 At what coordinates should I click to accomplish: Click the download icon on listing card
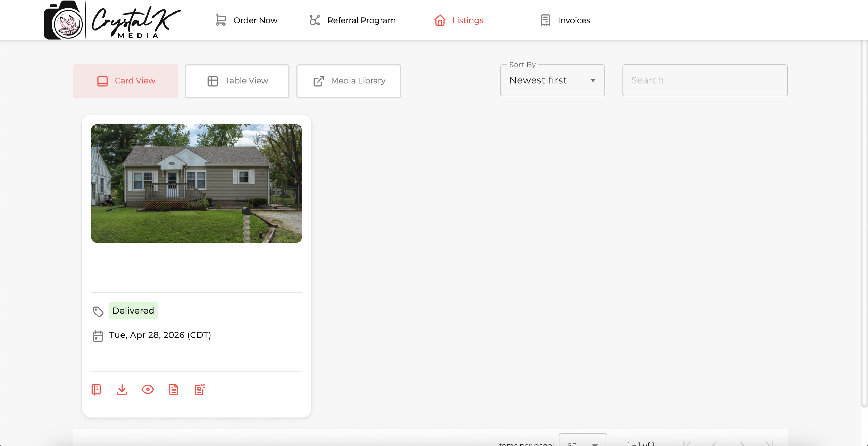coord(122,389)
